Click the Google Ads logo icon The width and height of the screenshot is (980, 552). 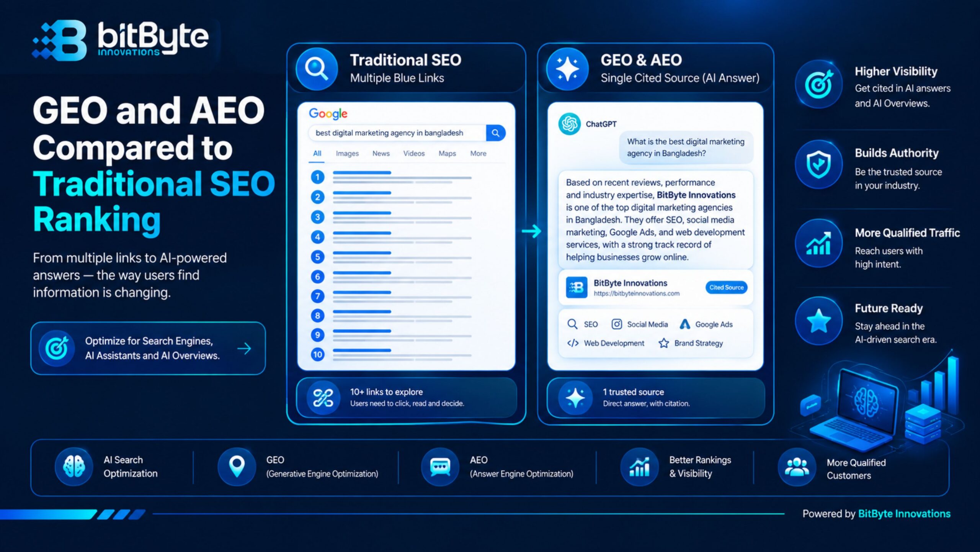pyautogui.click(x=685, y=324)
